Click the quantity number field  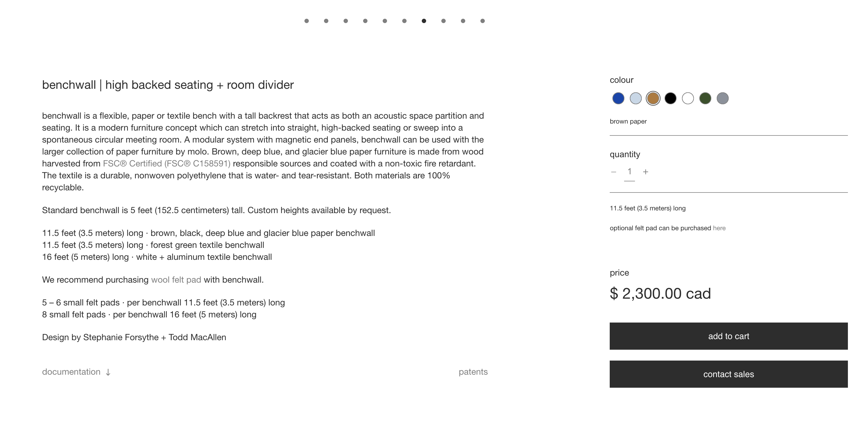[x=630, y=172]
